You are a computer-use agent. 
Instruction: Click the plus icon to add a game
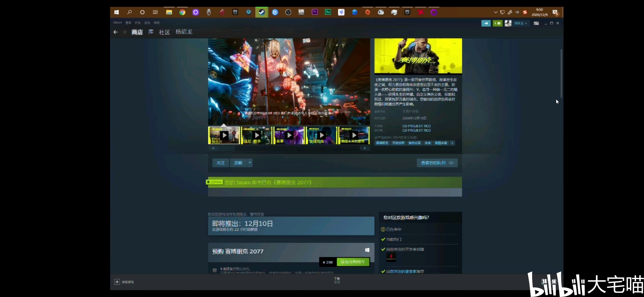pyautogui.click(x=117, y=282)
